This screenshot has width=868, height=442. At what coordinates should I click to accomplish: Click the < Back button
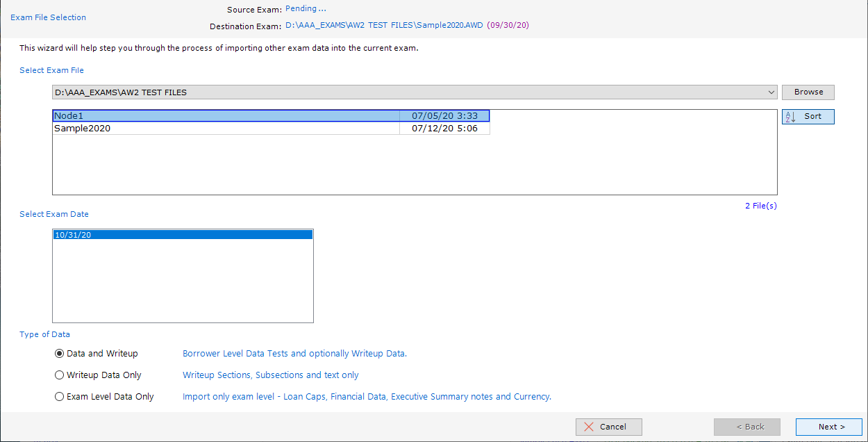(x=746, y=427)
